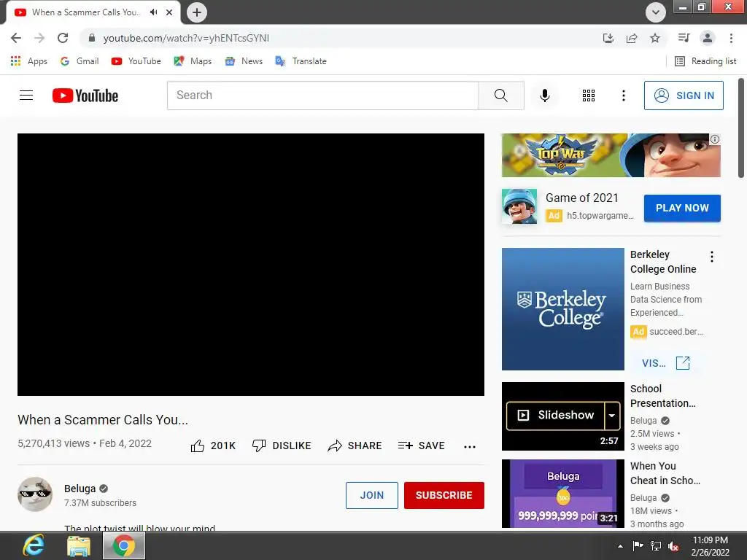Show hidden tray icons arrow

(620, 546)
